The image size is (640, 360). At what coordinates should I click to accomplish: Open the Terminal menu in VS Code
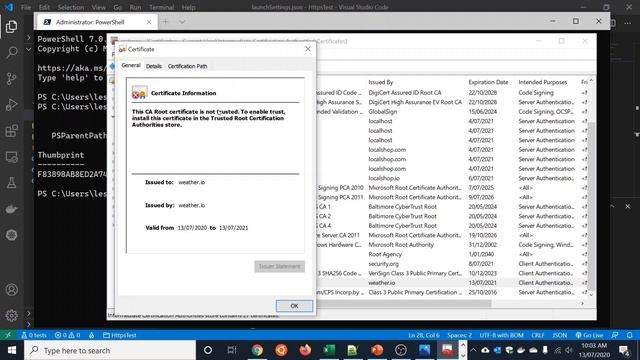coord(161,7)
